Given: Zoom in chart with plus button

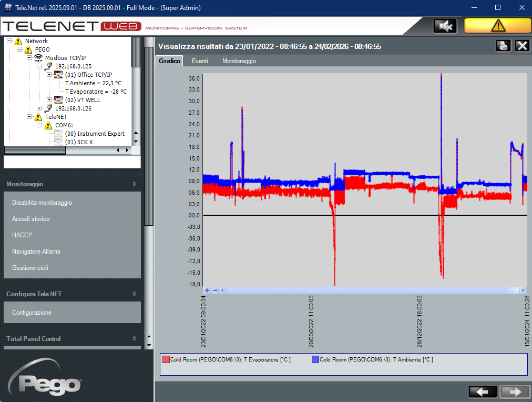Looking at the screenshot, I should 207,290.
